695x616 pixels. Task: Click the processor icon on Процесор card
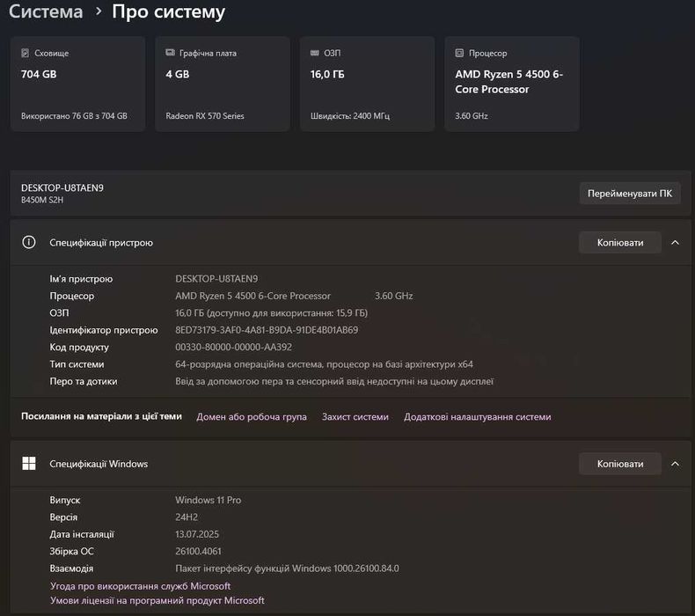pyautogui.click(x=459, y=53)
